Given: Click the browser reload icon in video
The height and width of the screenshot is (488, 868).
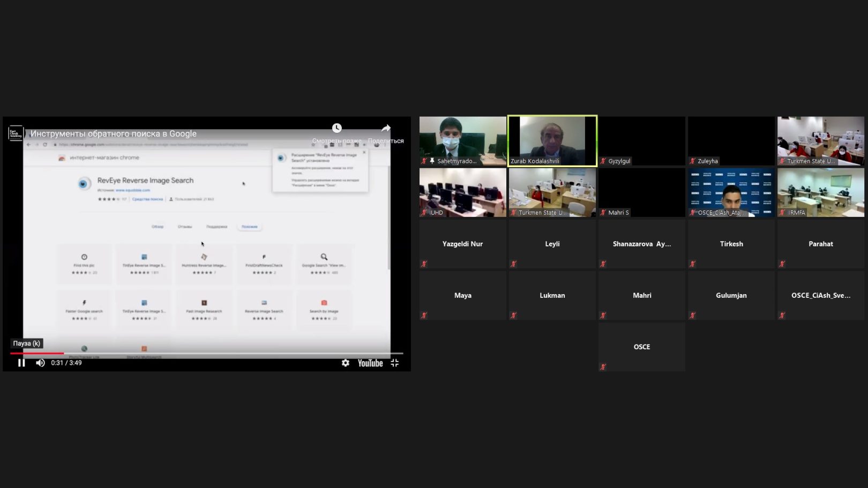Looking at the screenshot, I should [45, 145].
